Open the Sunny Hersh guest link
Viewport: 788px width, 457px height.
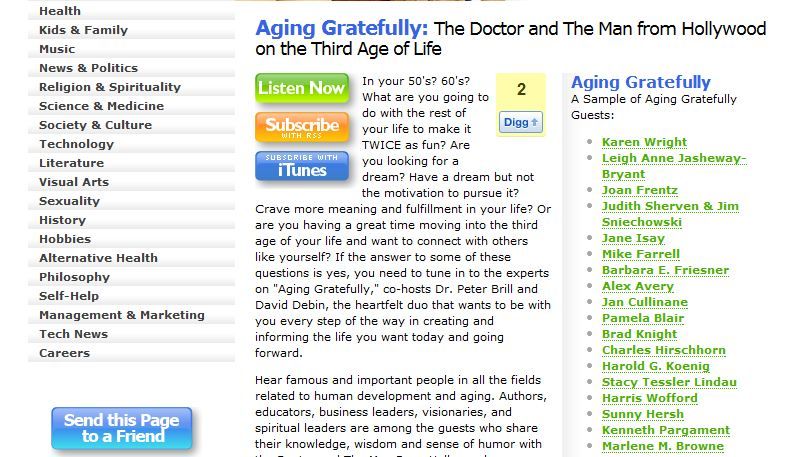(x=643, y=414)
